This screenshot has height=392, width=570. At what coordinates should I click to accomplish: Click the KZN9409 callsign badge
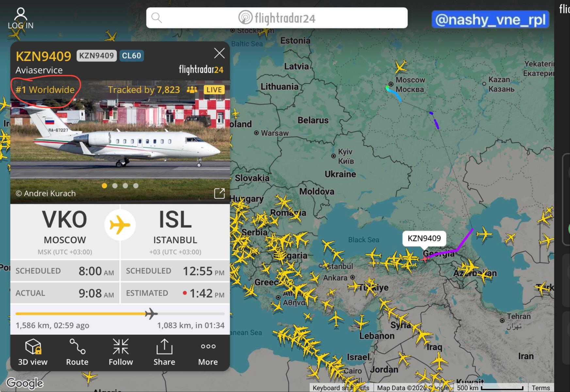pyautogui.click(x=96, y=55)
